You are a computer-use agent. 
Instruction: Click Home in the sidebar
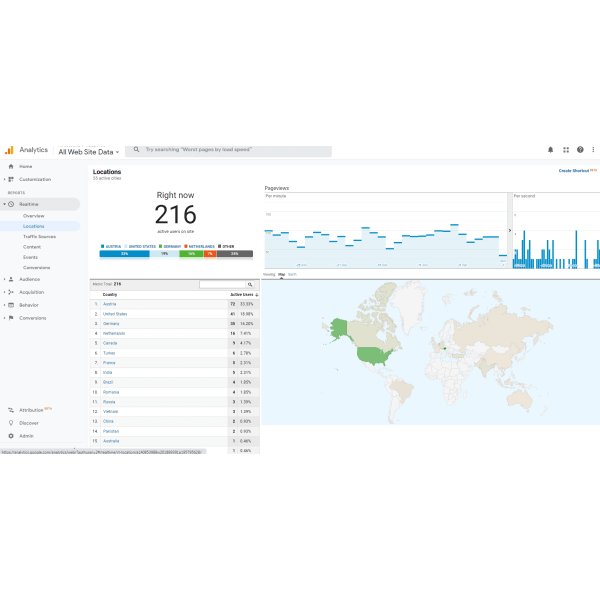click(x=26, y=166)
